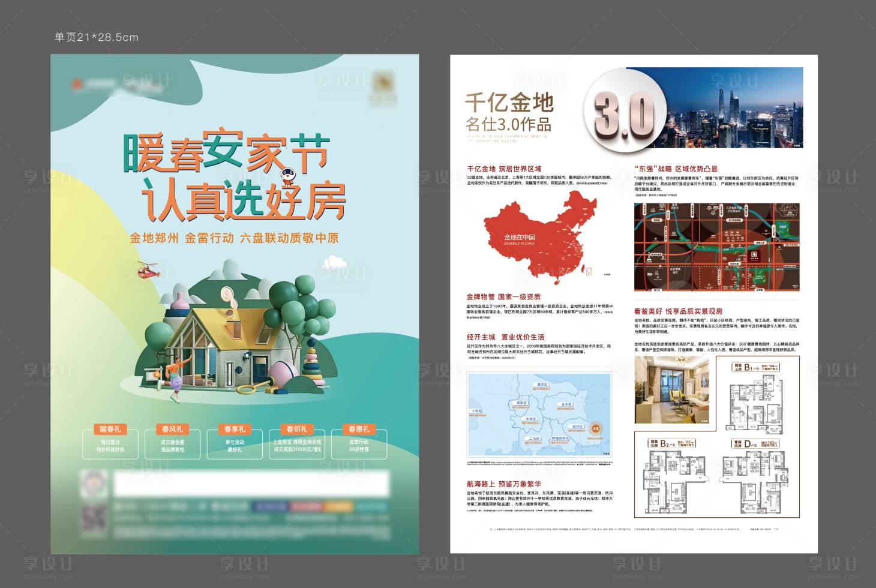The image size is (876, 588).
Task: Open the living room interior photo
Action: [x=671, y=390]
